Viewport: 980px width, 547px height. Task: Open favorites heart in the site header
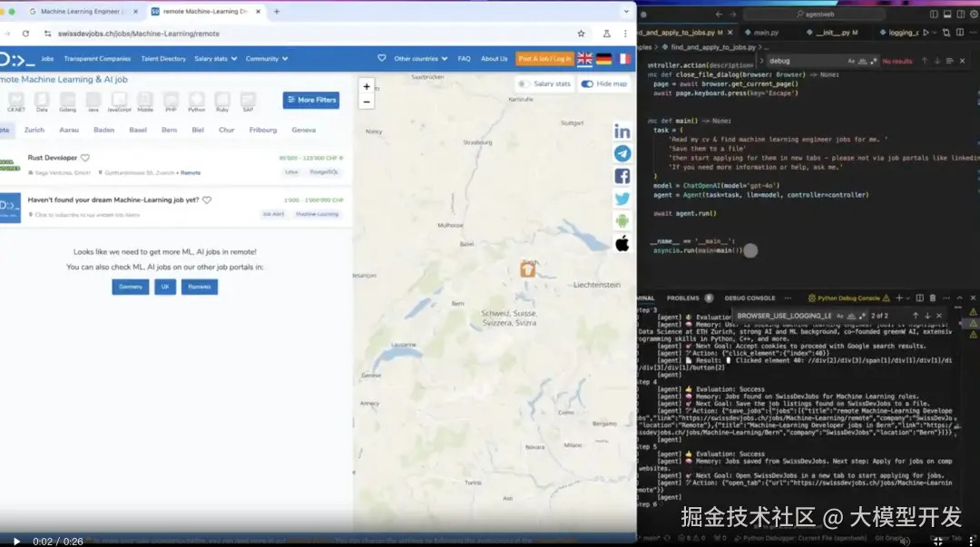(381, 58)
